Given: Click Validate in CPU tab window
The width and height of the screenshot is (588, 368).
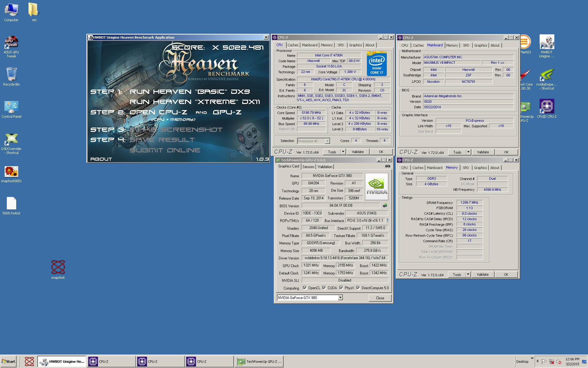Looking at the screenshot, I should (358, 152).
